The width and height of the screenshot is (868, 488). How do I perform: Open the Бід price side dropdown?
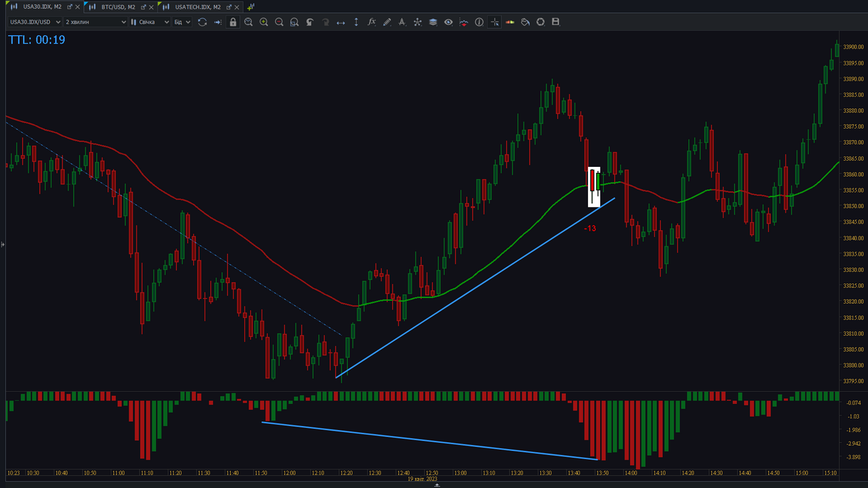pyautogui.click(x=182, y=22)
